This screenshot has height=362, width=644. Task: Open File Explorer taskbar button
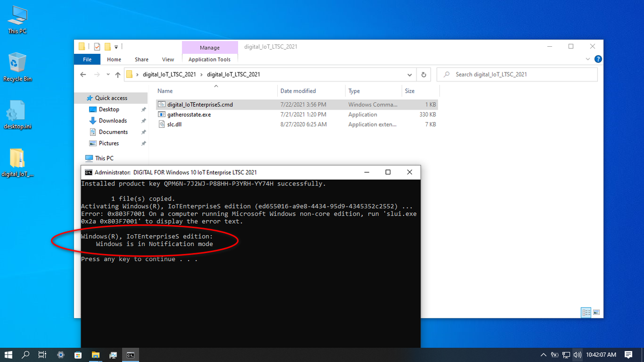(x=95, y=354)
